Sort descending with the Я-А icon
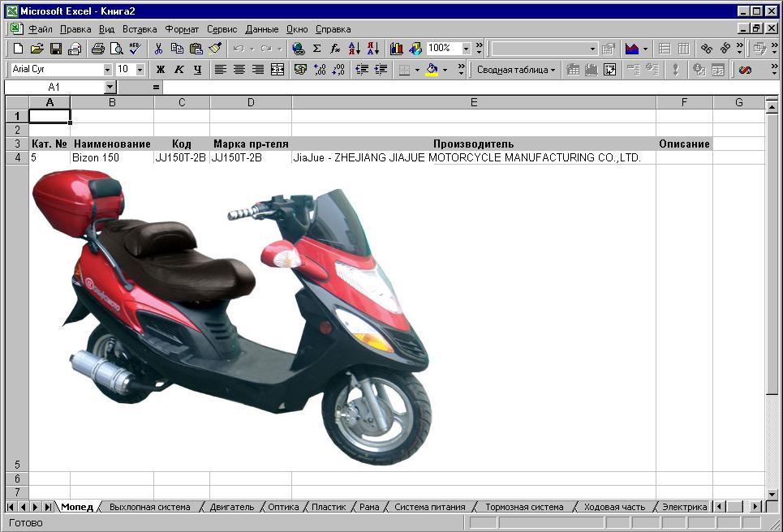 coord(373,49)
